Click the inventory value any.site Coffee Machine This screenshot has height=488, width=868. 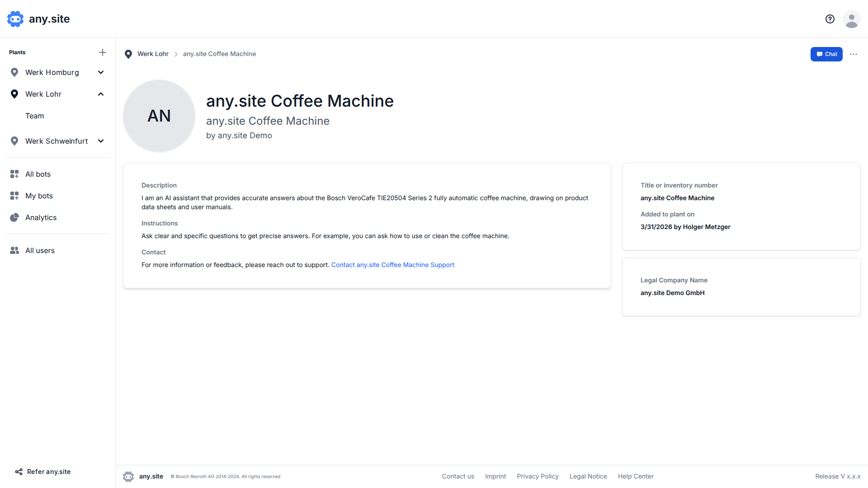[x=677, y=198]
